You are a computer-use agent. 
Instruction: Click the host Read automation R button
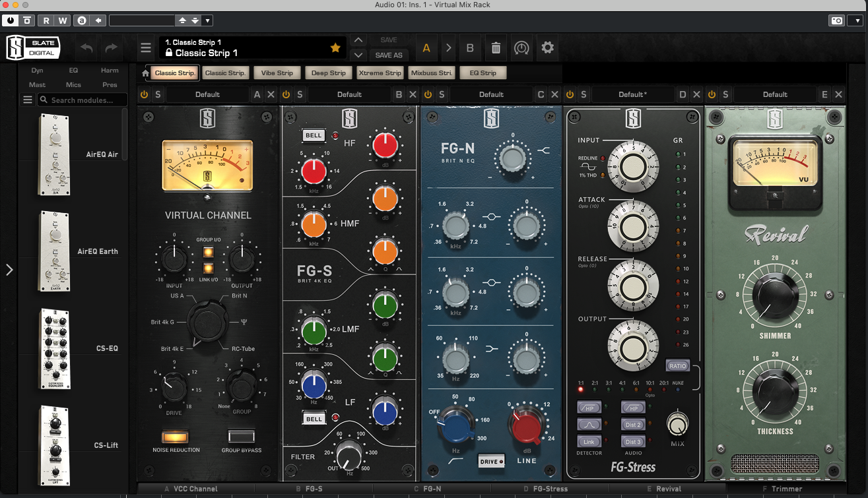click(46, 20)
